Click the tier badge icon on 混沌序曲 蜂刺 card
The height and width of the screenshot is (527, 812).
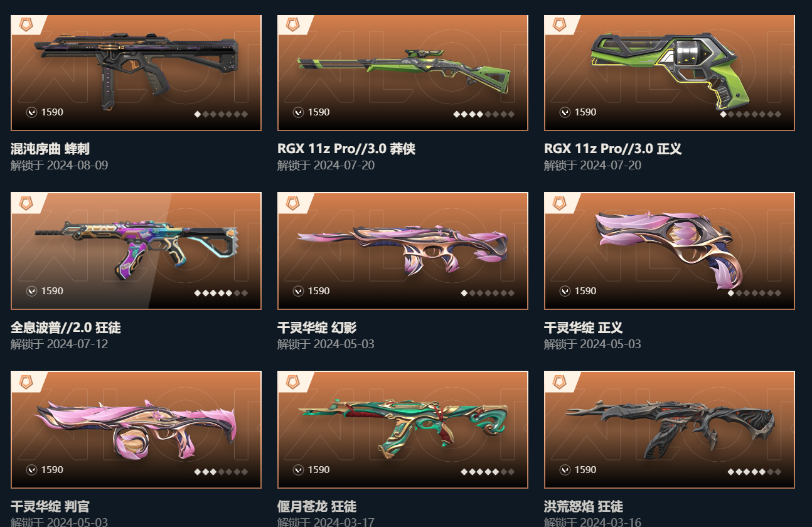[25, 24]
